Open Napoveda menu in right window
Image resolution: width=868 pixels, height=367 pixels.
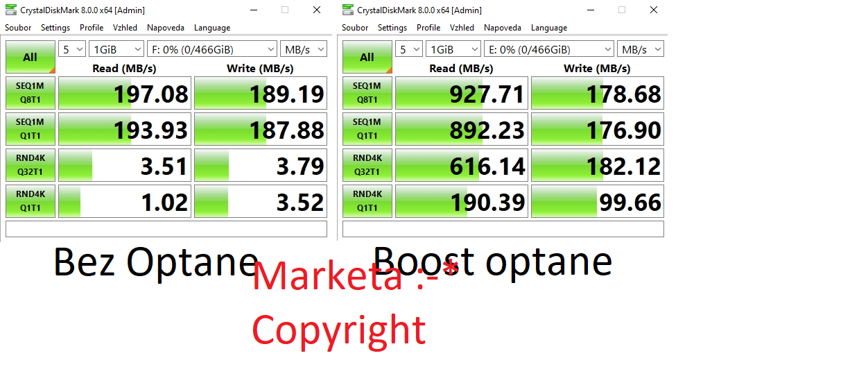(x=503, y=28)
